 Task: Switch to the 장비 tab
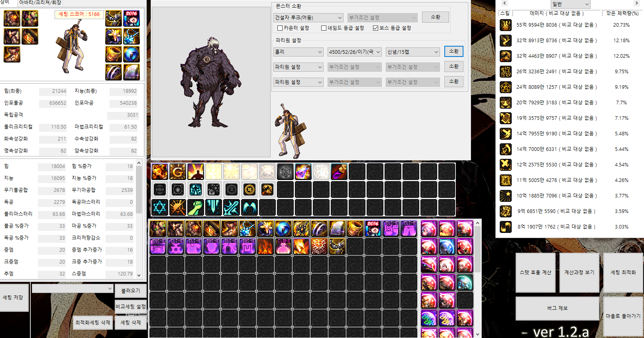6,2
